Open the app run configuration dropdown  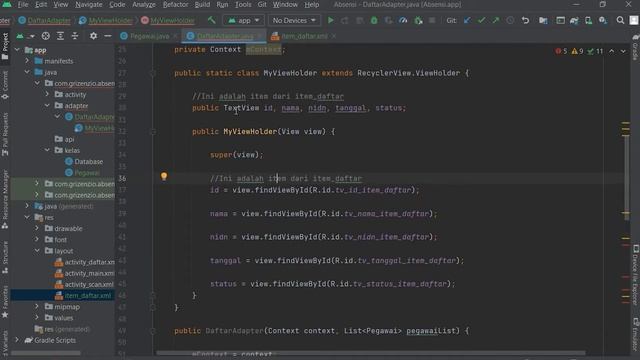pyautogui.click(x=244, y=20)
